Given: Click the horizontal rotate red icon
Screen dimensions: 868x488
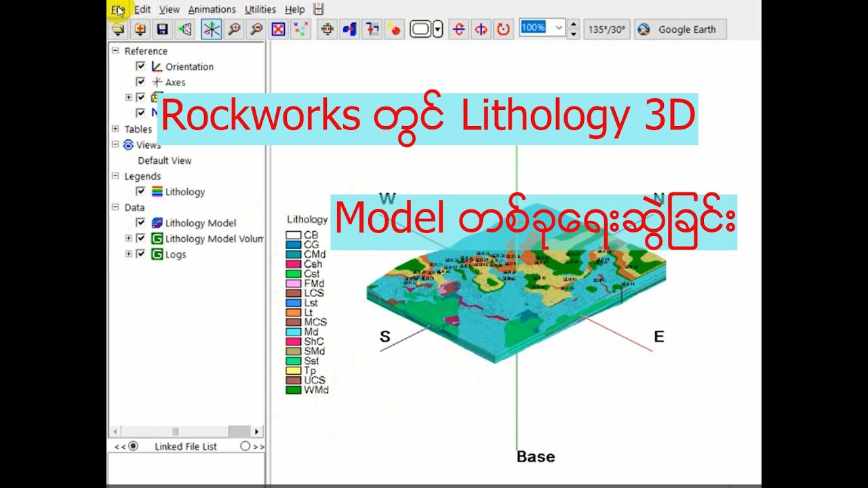Looking at the screenshot, I should click(459, 29).
